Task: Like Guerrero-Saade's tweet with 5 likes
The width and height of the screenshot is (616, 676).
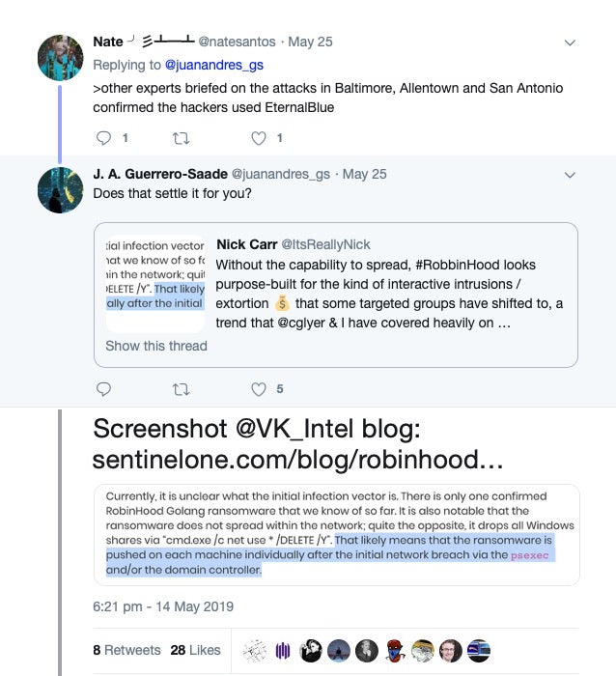Action: click(x=258, y=389)
